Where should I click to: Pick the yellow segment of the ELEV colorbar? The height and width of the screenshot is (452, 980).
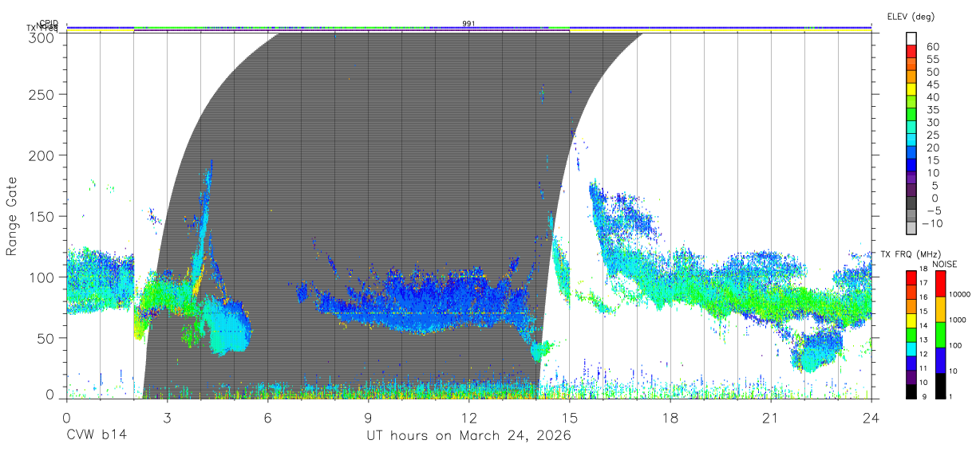tap(911, 89)
